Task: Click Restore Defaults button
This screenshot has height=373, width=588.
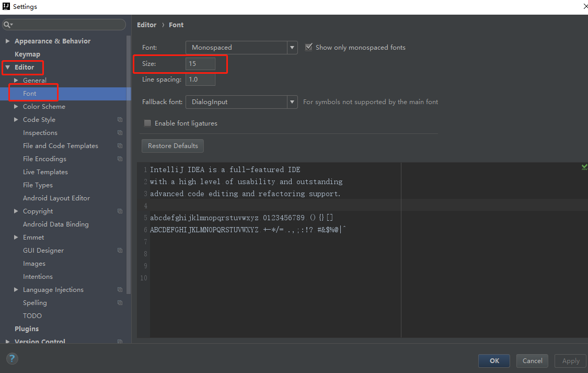Action: click(x=172, y=146)
